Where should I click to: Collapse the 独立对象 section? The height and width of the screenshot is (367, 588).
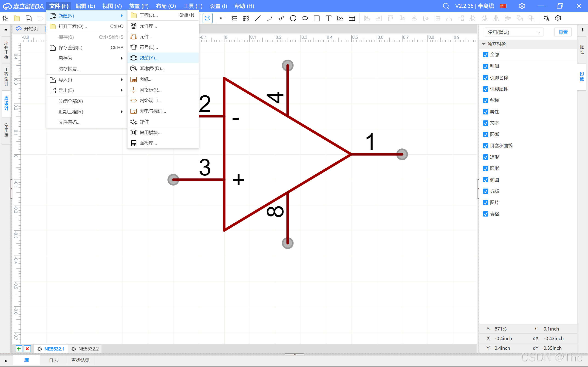tap(483, 44)
